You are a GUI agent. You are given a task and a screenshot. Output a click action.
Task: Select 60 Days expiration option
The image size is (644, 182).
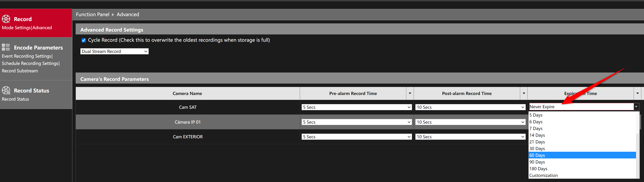[582, 155]
